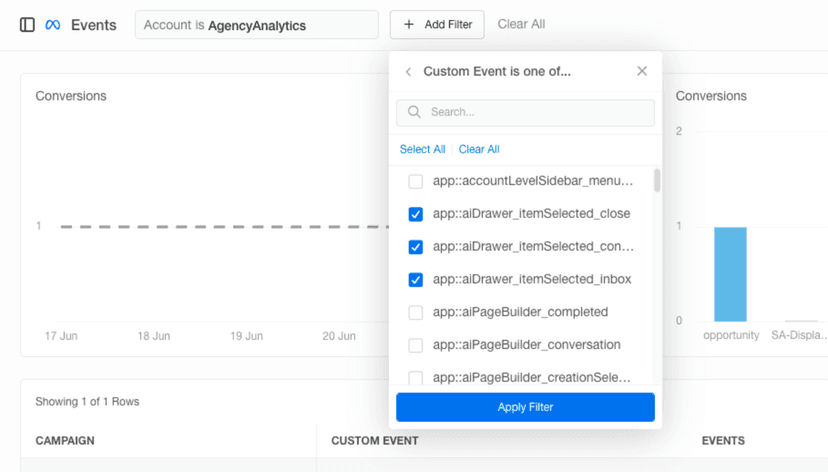Go back using the filter panel chevron
The height and width of the screenshot is (472, 828).
point(408,72)
